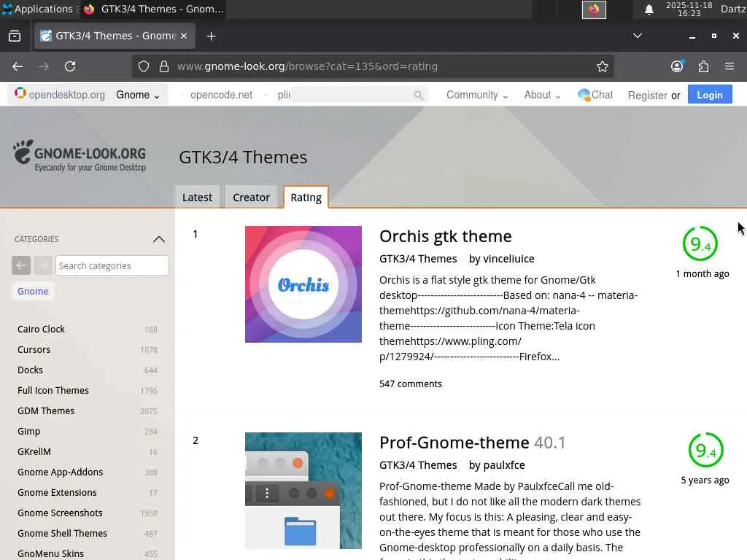Expand the About dropdown menu

[x=542, y=95]
